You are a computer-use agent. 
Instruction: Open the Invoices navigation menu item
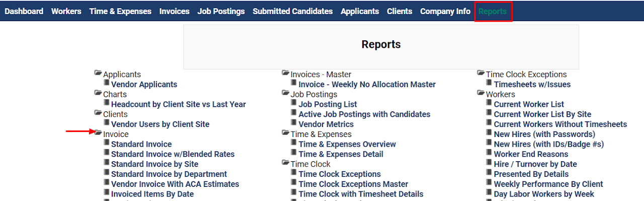pos(175,11)
